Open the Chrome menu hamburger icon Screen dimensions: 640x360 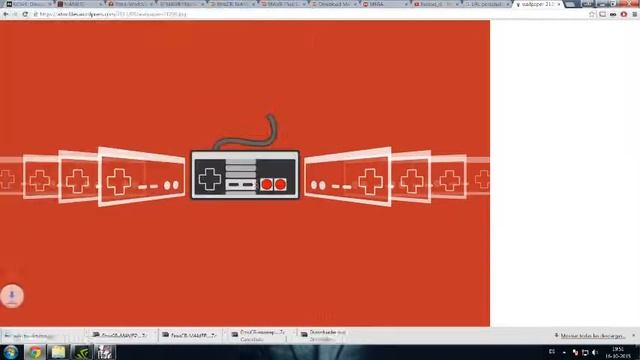(x=635, y=14)
